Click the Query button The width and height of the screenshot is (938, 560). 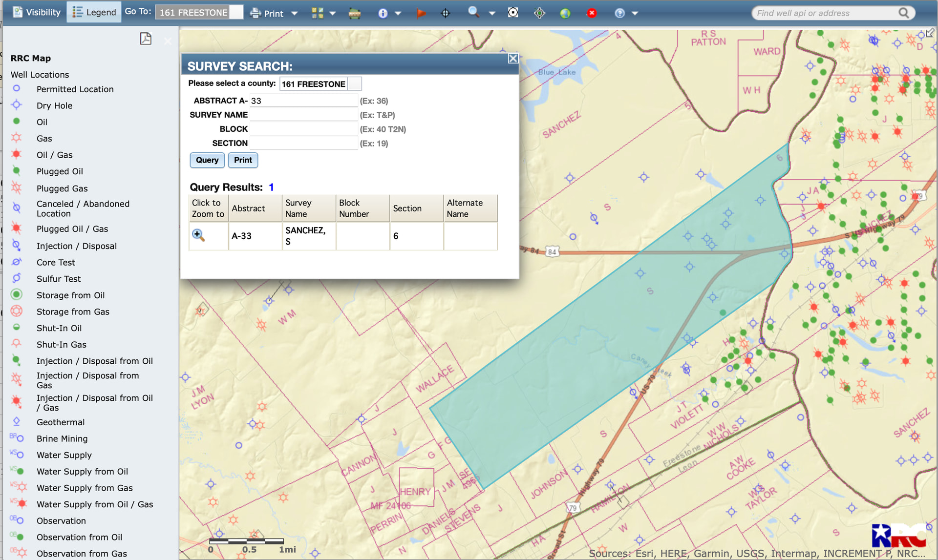pyautogui.click(x=207, y=160)
